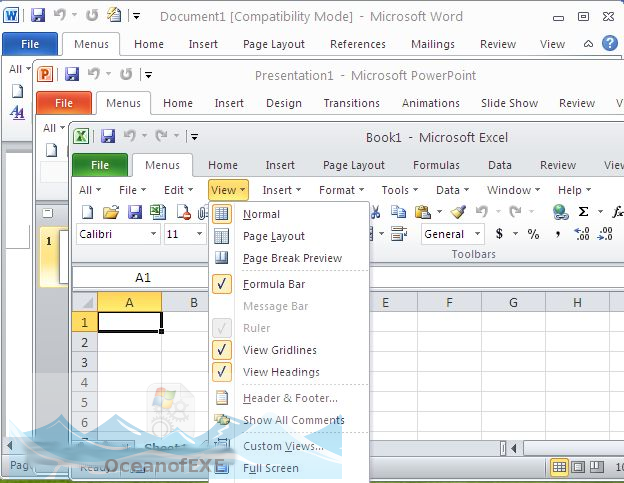Click the Save icon in PowerPoint title bar

click(x=72, y=74)
